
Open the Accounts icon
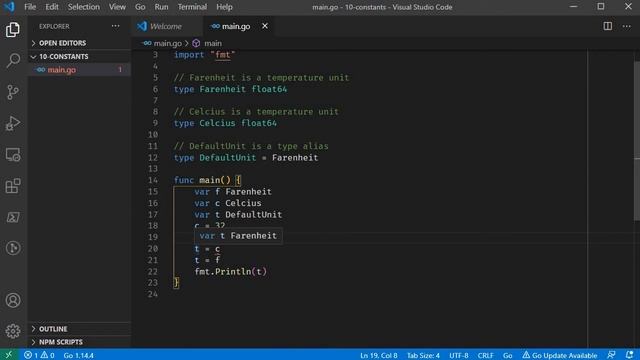(x=13, y=300)
